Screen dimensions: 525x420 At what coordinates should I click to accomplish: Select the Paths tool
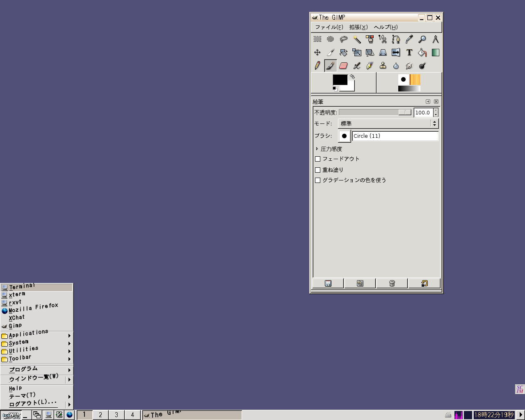(396, 39)
